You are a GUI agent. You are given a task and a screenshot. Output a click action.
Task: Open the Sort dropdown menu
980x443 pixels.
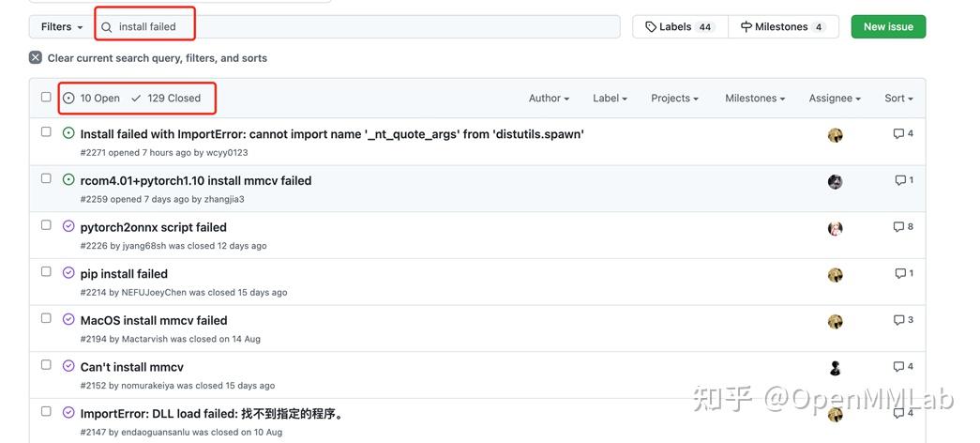[x=898, y=98]
